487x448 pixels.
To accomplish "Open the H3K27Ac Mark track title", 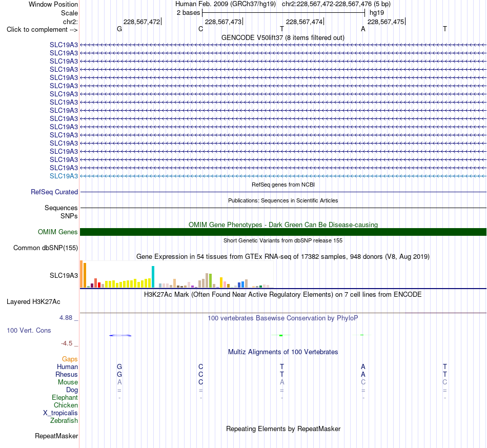I will (x=282, y=294).
